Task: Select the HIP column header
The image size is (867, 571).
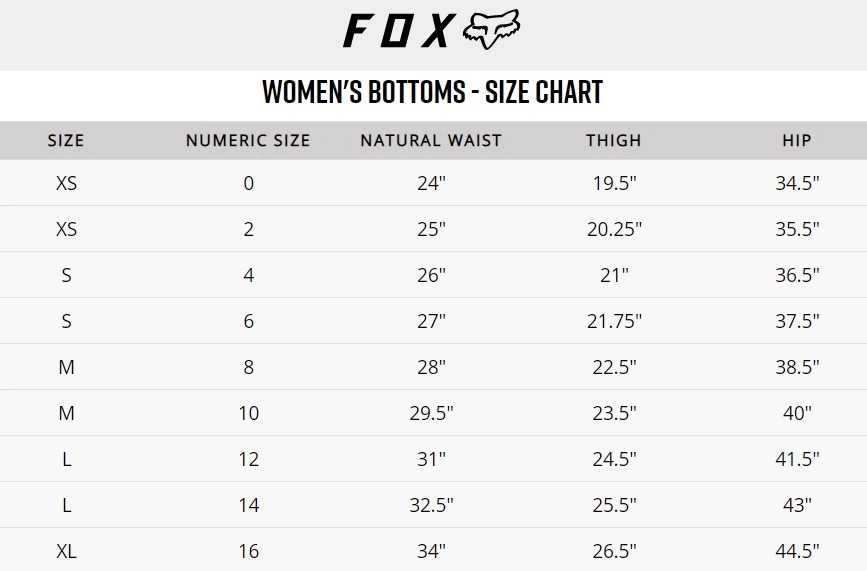Action: (797, 141)
